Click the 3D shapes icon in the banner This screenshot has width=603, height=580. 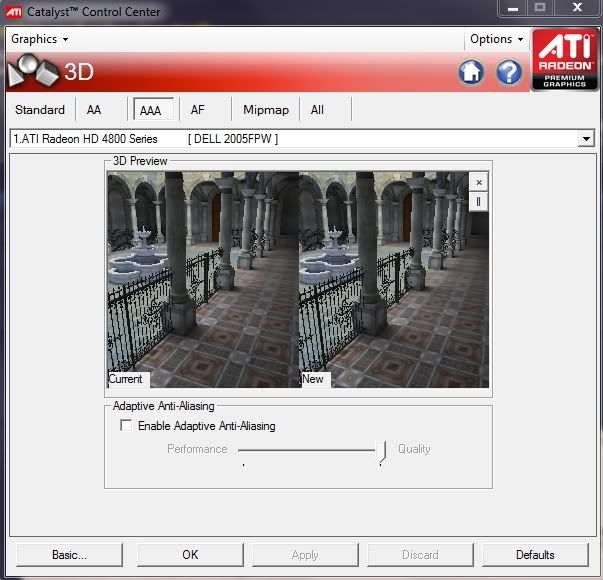(33, 71)
